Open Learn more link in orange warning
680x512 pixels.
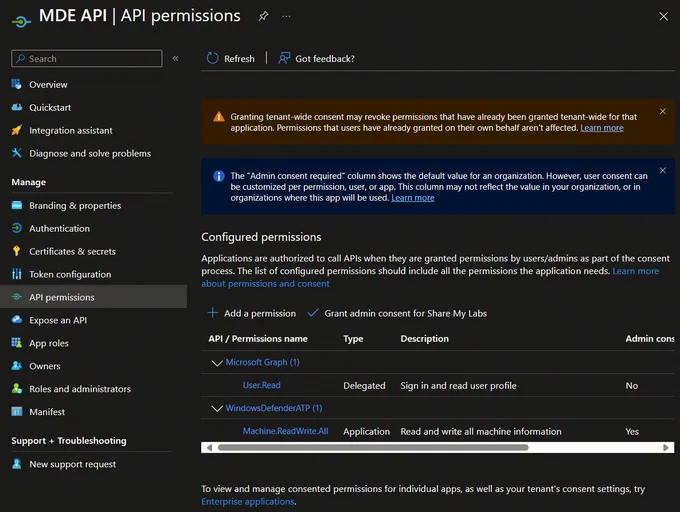[602, 128]
